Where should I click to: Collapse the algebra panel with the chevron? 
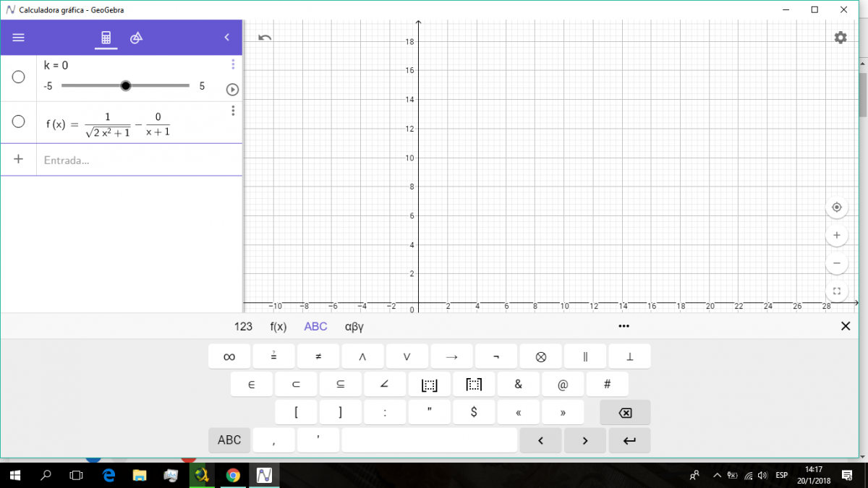tap(226, 38)
